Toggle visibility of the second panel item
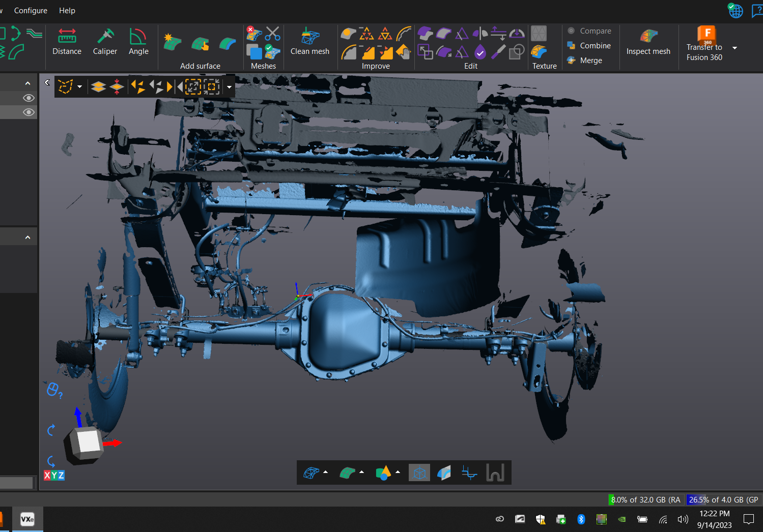Screen dimensions: 763x532 coord(29,112)
